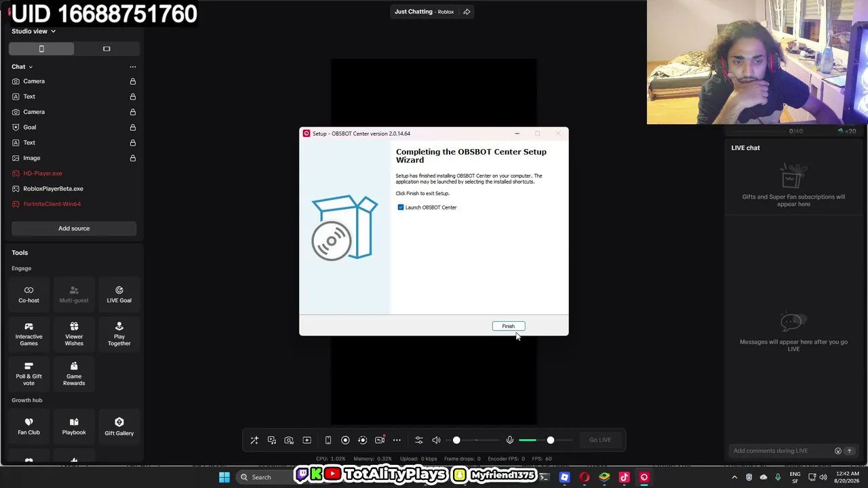
Task: Open Opera browser from the taskbar
Action: [585, 477]
